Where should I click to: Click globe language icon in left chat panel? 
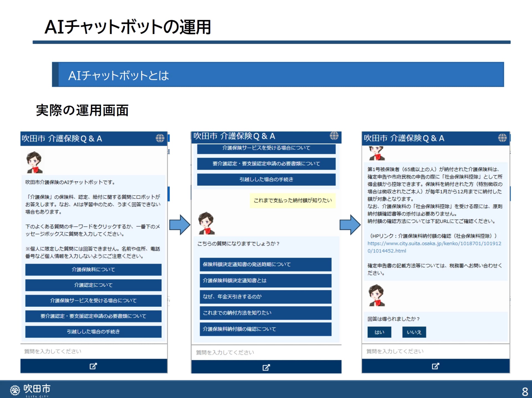pyautogui.click(x=160, y=138)
